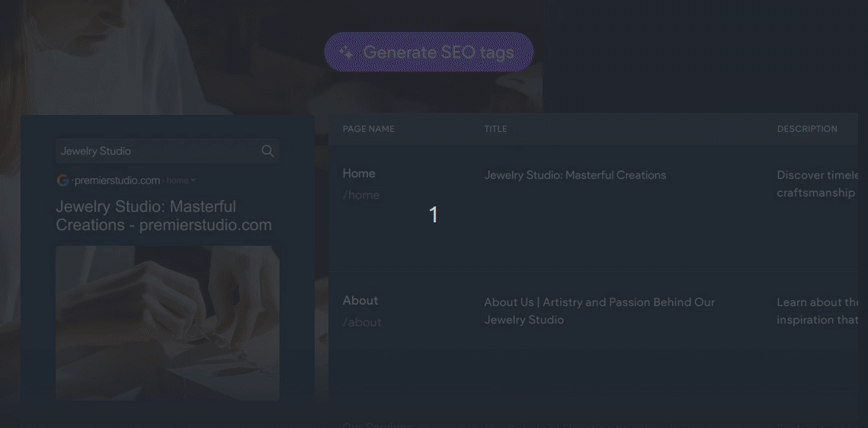
Task: Edit the Home page title text
Action: coord(575,175)
